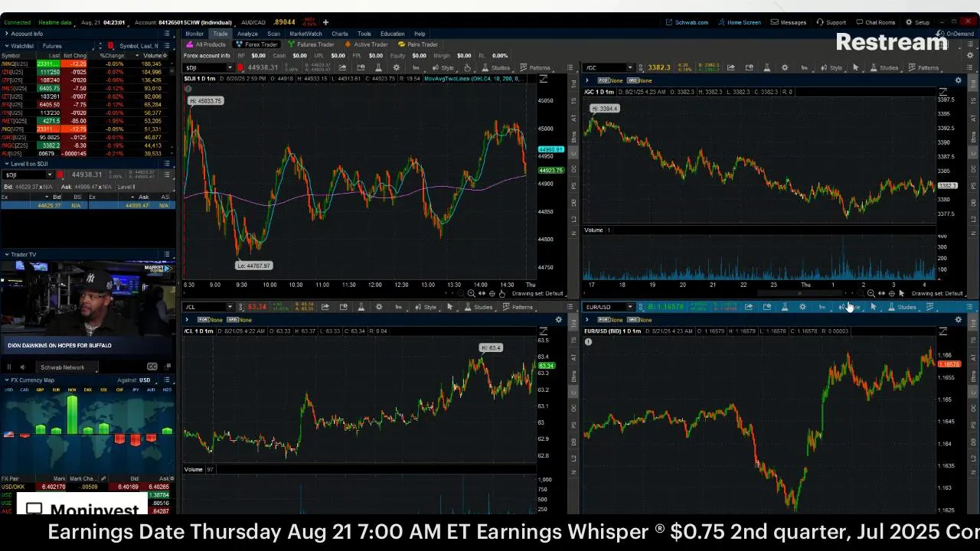Open Studies on the $DJI chart
The height and width of the screenshot is (551, 980).
click(x=495, y=67)
